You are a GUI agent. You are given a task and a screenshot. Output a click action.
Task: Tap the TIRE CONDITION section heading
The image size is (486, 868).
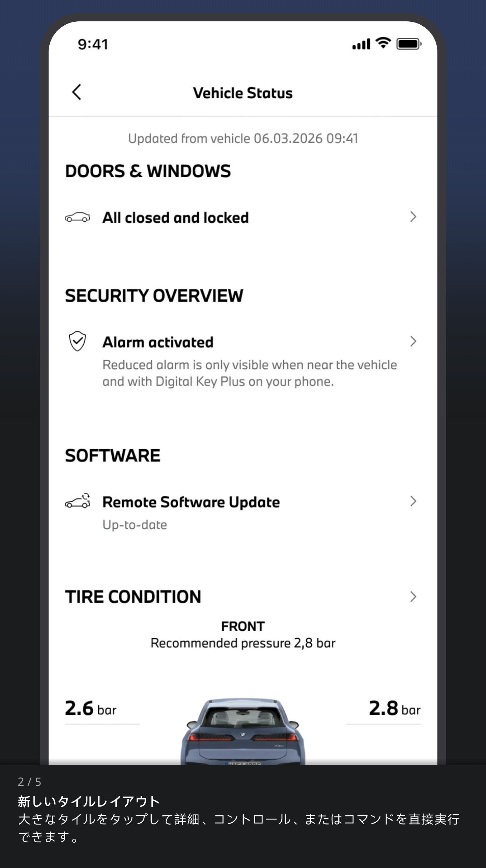133,597
